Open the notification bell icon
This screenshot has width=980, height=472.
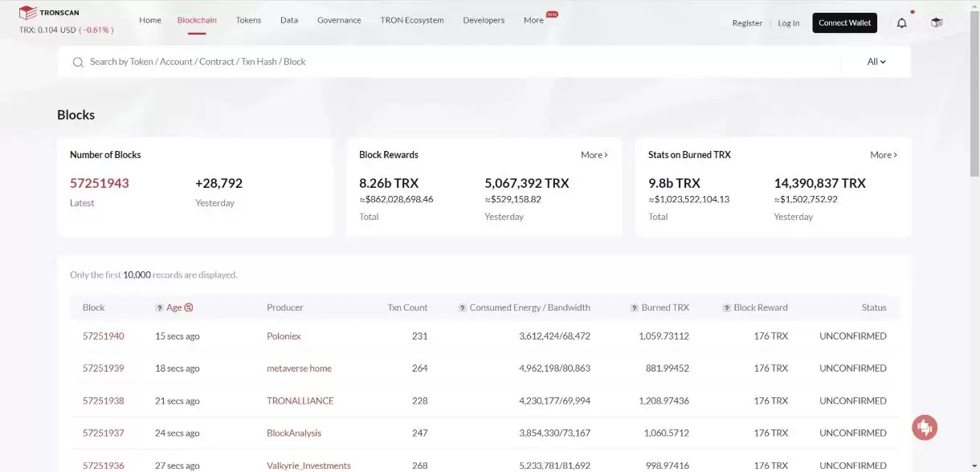[x=902, y=22]
